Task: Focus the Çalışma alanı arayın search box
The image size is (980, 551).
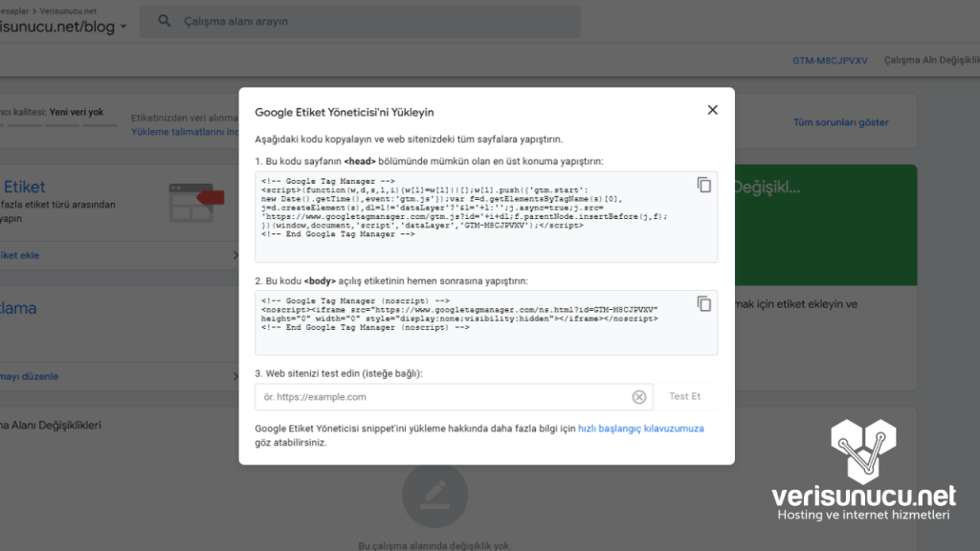Action: (x=360, y=21)
